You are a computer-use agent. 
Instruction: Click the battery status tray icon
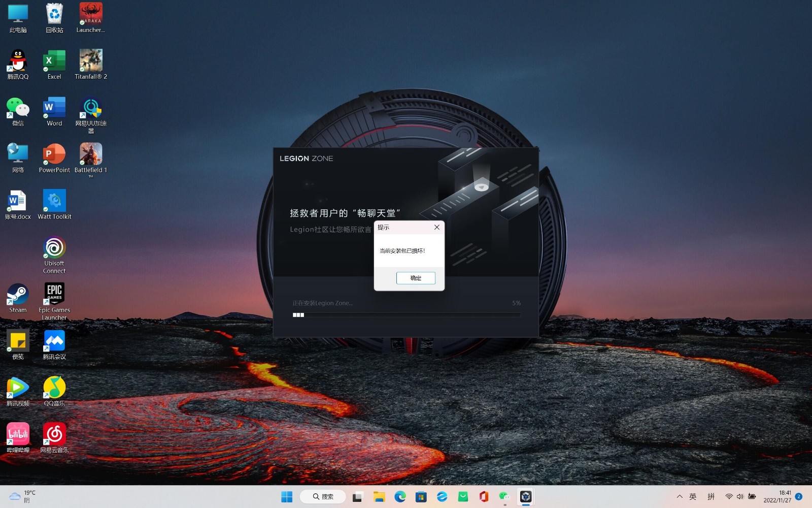[752, 496]
